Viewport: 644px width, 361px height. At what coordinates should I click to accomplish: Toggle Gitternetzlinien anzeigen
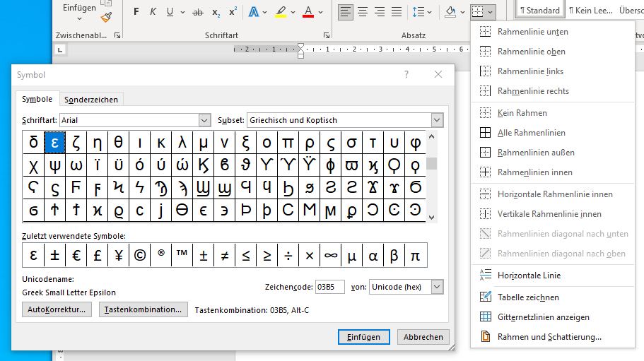coord(552,316)
